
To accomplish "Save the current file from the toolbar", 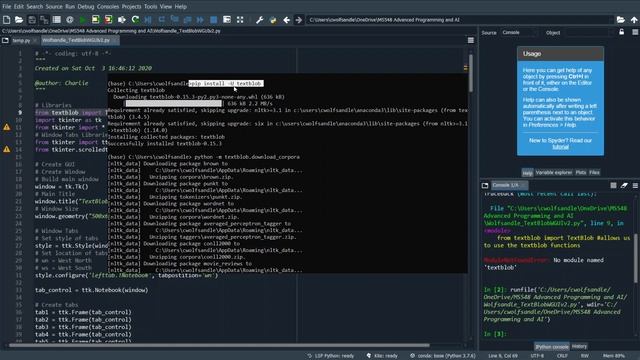I will [32, 20].
